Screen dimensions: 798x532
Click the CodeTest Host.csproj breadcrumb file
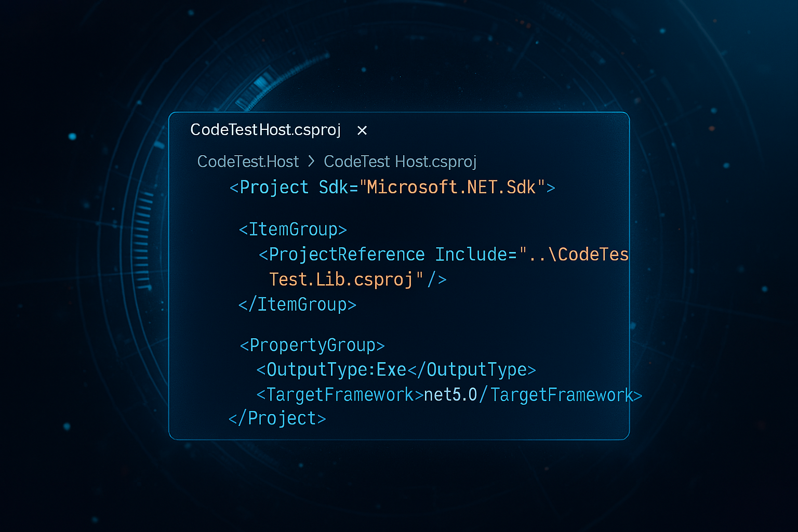point(400,162)
